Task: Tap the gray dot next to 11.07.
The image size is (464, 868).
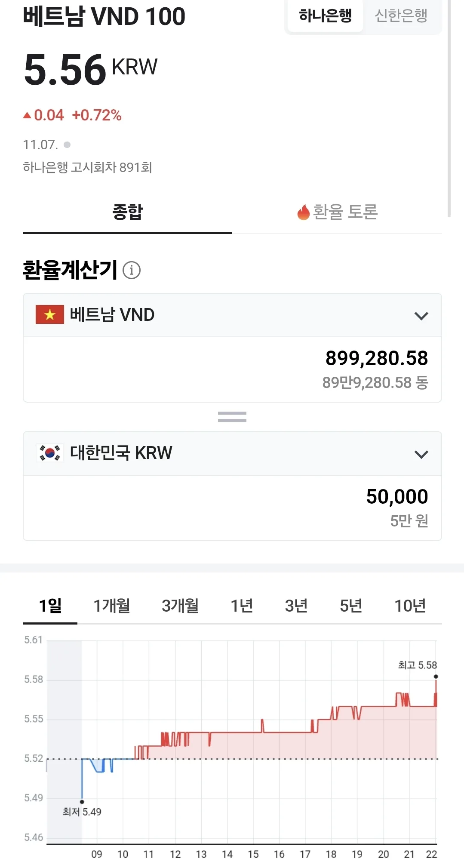Action: point(67,145)
